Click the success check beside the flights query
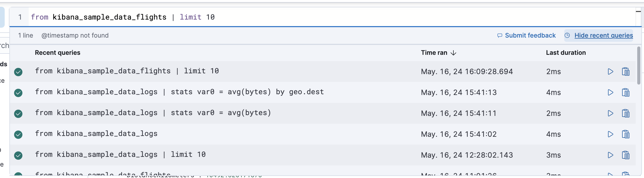644x178 pixels. [x=18, y=72]
